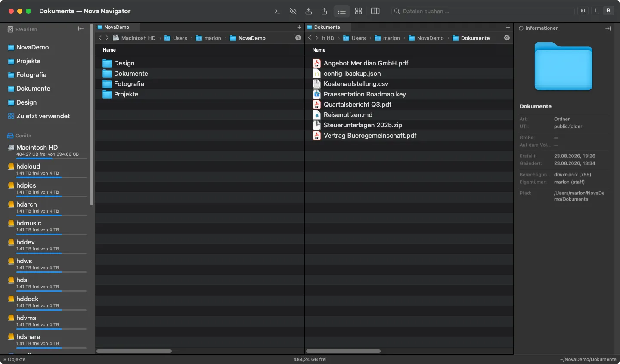Viewport: 620px width, 364px height.
Task: Toggle hidden files with the crossed-eye icon
Action: [293, 11]
